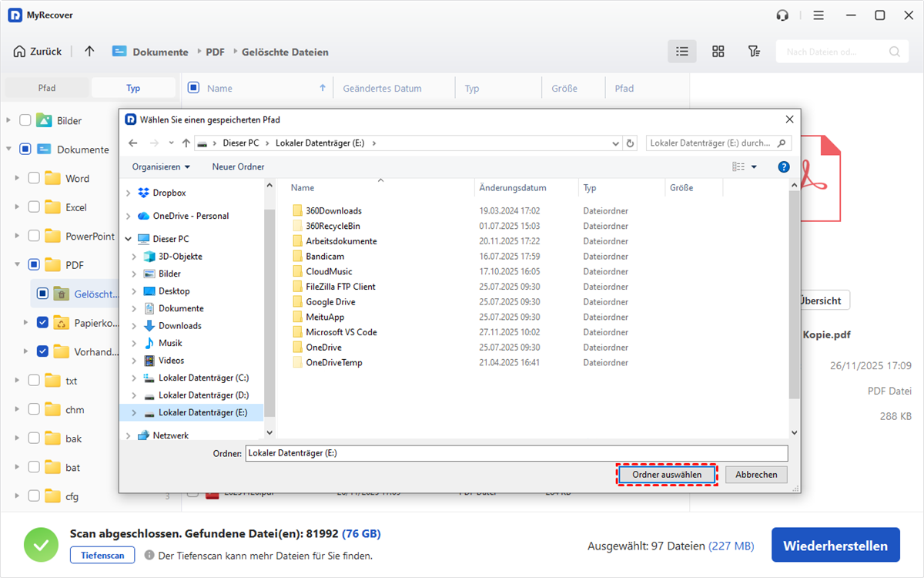Click the dialog refresh button
This screenshot has width=924, height=578.
point(631,143)
